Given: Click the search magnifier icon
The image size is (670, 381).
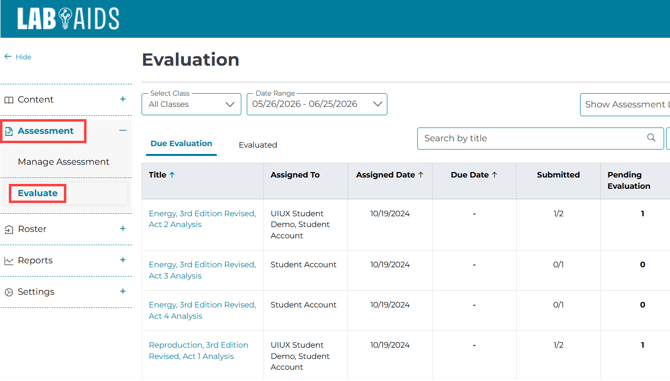Looking at the screenshot, I should (651, 138).
